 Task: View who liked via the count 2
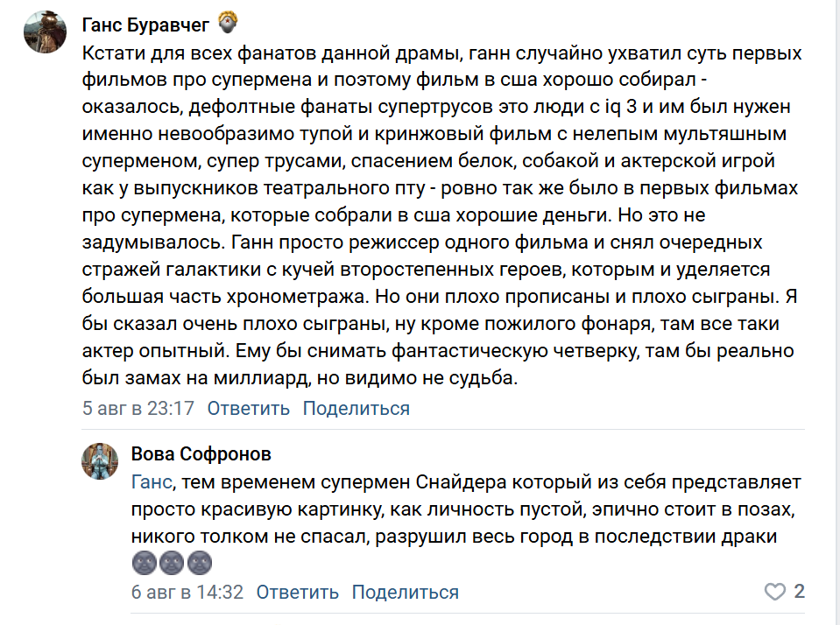click(799, 592)
